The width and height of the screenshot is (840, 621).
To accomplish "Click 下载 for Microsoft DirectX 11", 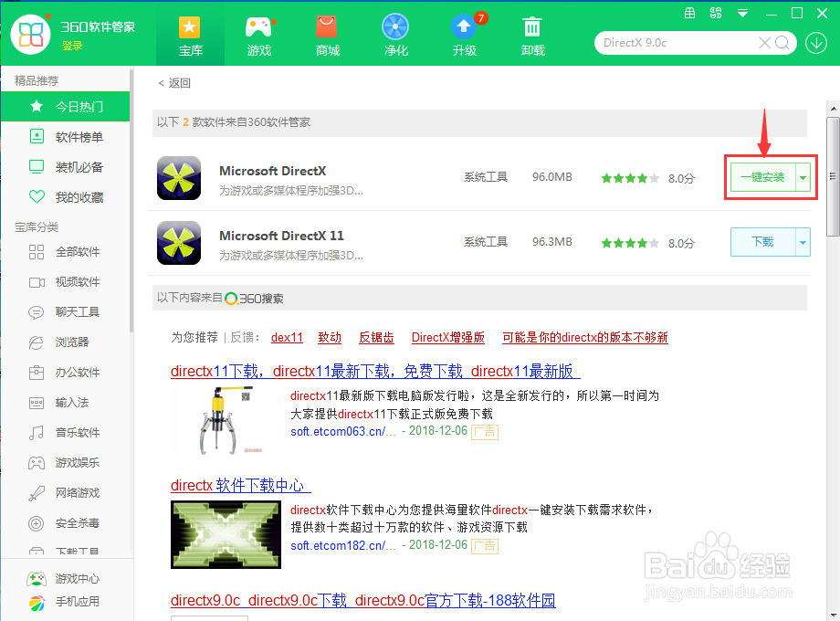I will [763, 242].
